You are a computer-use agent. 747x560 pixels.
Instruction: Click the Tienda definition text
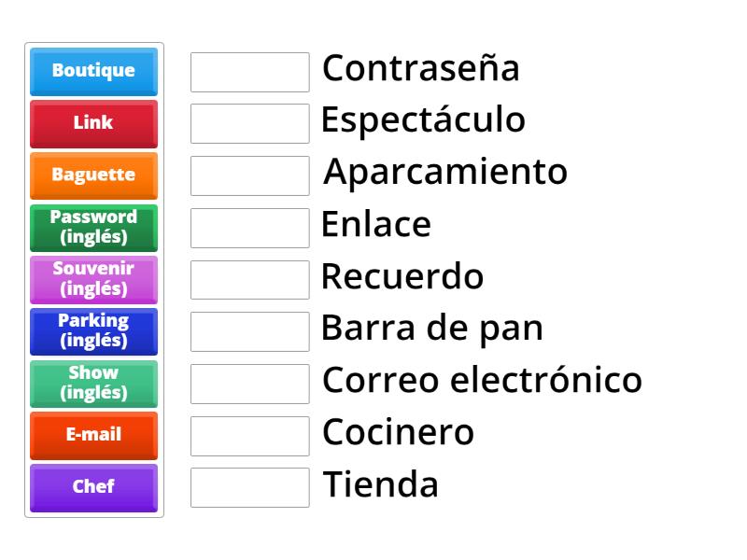380,484
